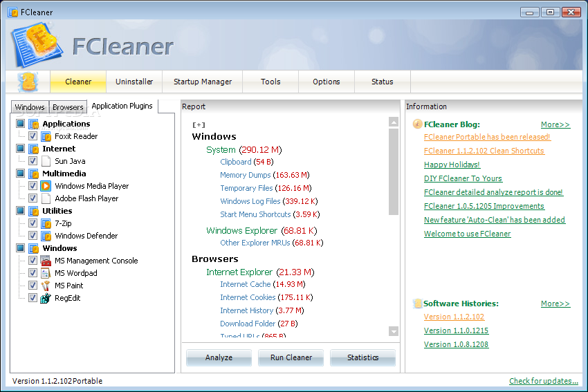The height and width of the screenshot is (392, 588).
Task: Open 'FCleaner Portable has been released!' link
Action: [x=487, y=137]
